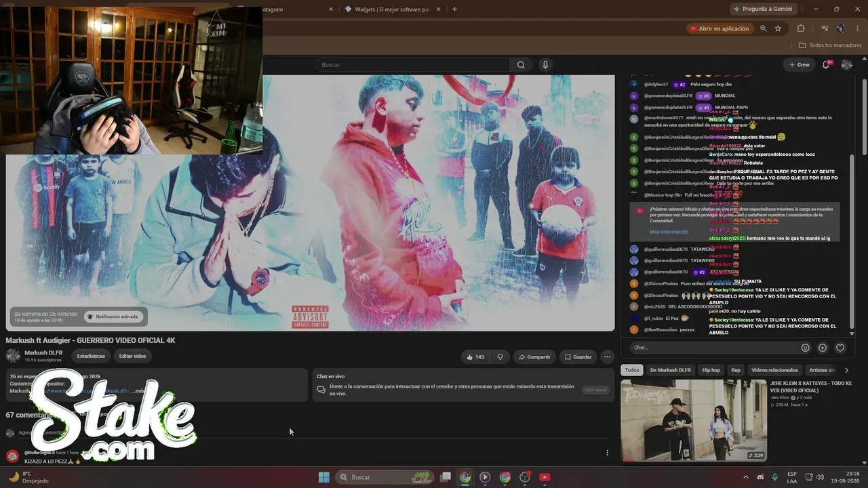
Task: Open more actions menu beside Guardar
Action: click(x=608, y=357)
